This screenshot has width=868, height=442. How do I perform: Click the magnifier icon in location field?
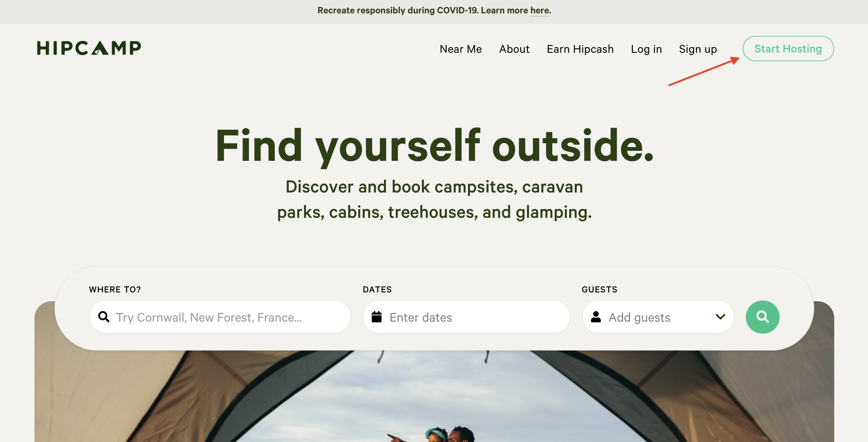click(103, 317)
